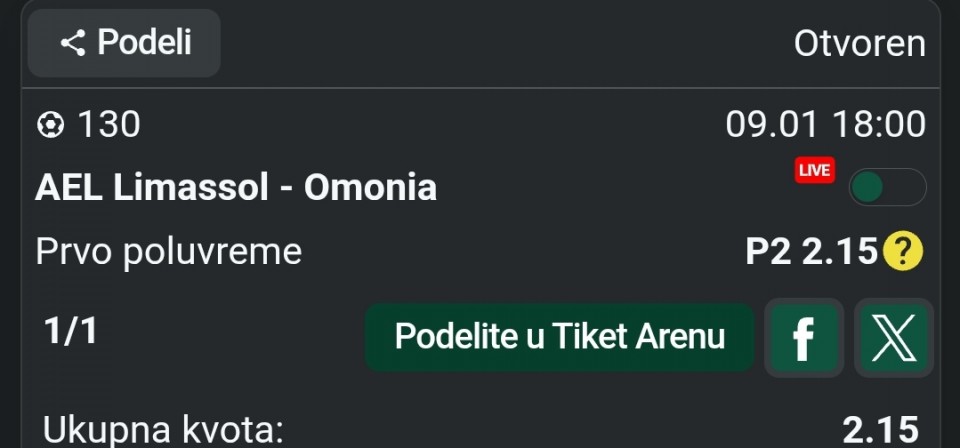The image size is (960, 448).
Task: Select the event code 130
Action: tap(109, 125)
